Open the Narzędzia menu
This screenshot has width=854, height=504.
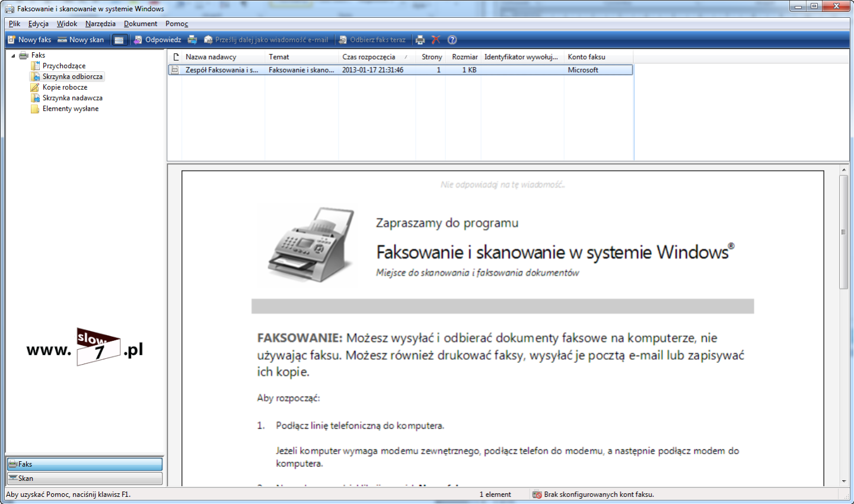100,24
